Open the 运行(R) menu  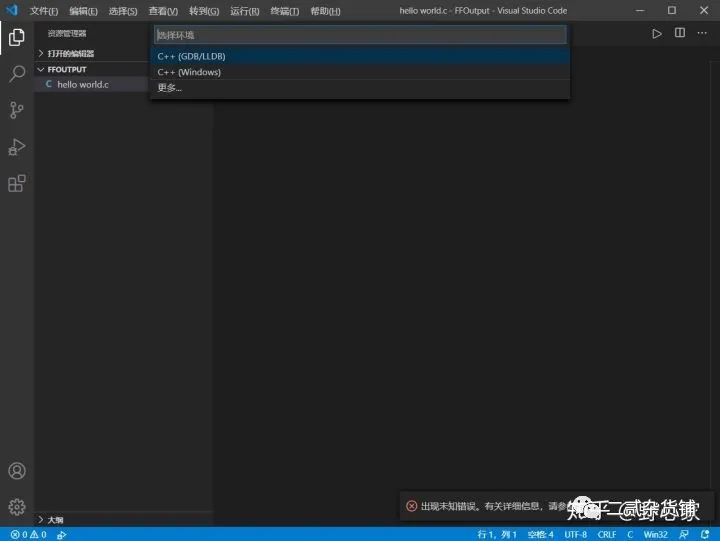click(x=244, y=11)
